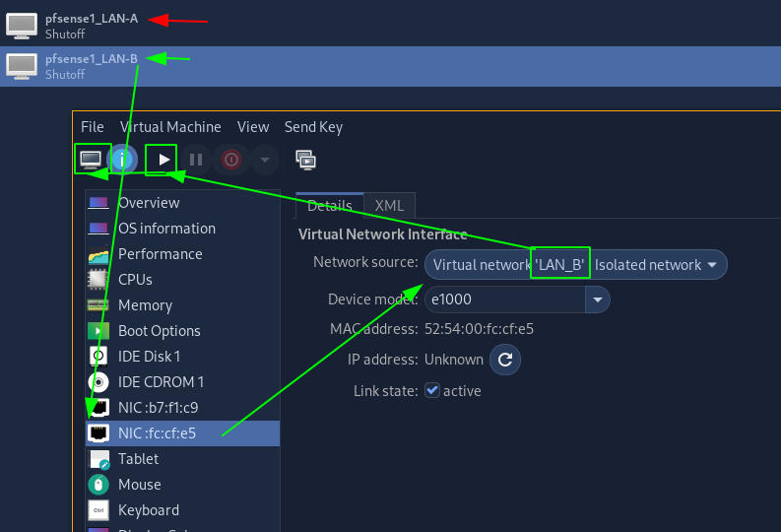
Task: Click the pfsense1_LAN-B monitor icon
Action: click(22, 66)
